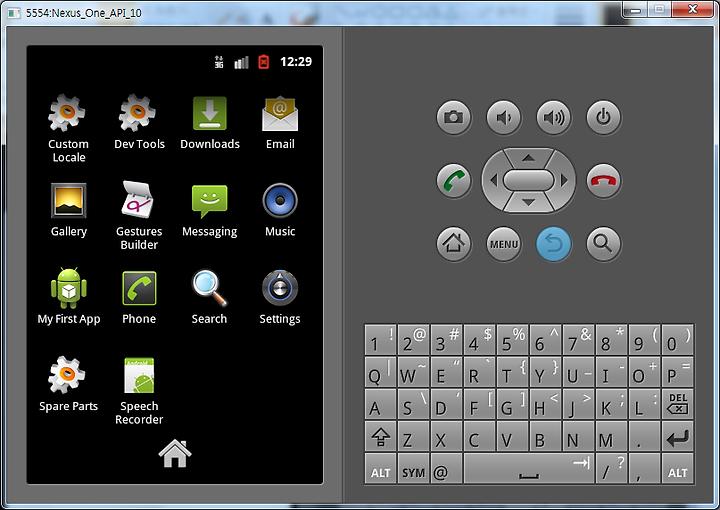The image size is (720, 510).
Task: Click the @ key in bottom row
Action: [x=447, y=468]
